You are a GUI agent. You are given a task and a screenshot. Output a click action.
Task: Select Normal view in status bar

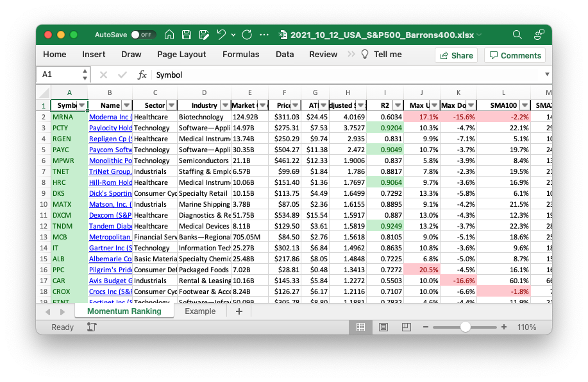(x=360, y=327)
